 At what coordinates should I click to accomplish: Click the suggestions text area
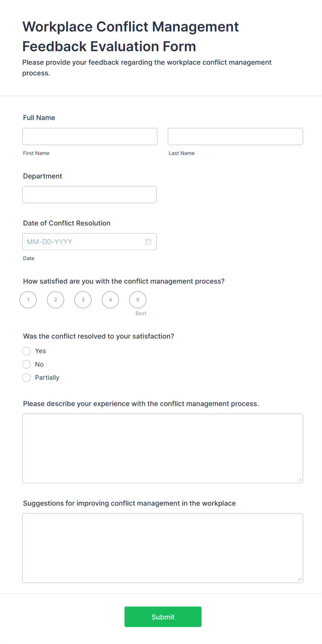(162, 547)
